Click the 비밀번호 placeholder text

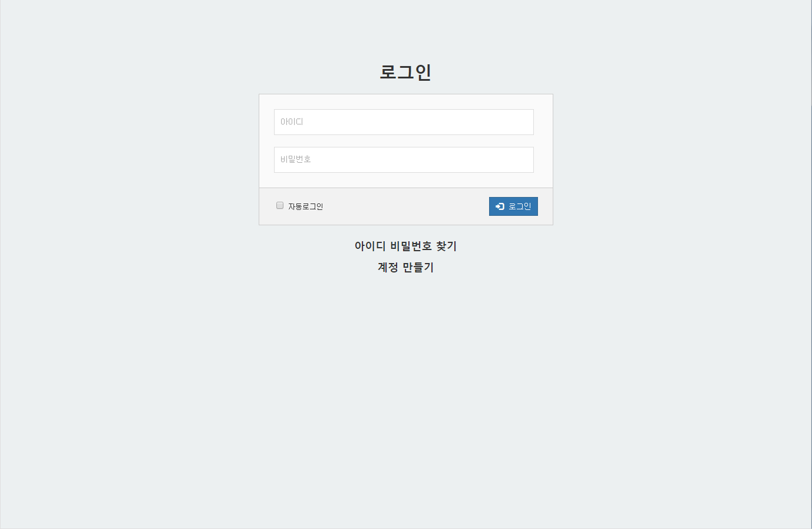coord(295,159)
